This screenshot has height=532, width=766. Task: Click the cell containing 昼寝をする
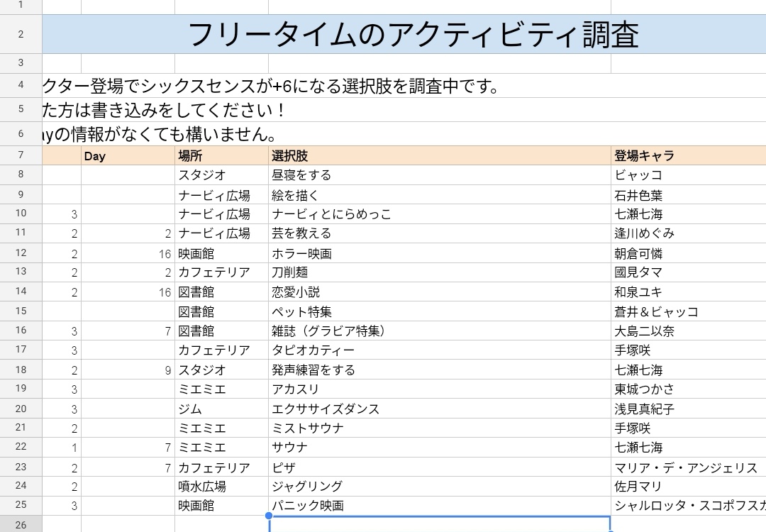(x=439, y=175)
